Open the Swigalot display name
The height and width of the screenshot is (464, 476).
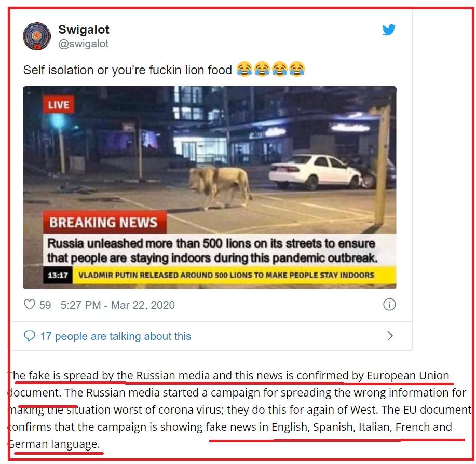(84, 30)
